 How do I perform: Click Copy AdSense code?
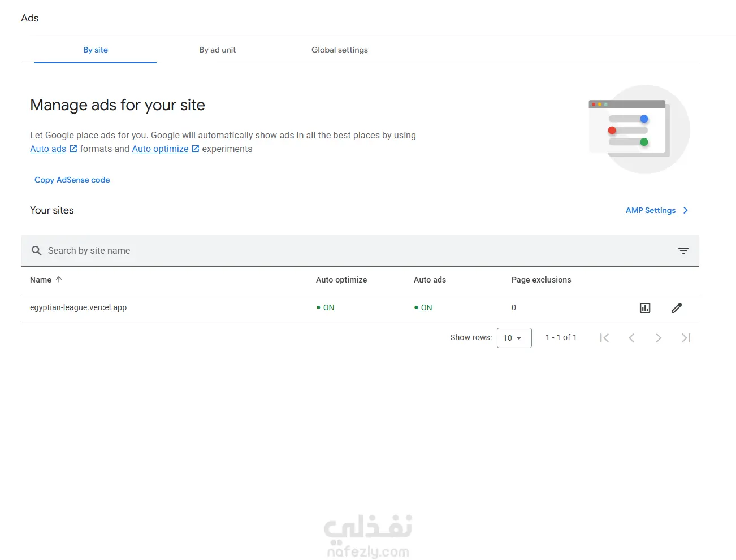[x=72, y=180]
